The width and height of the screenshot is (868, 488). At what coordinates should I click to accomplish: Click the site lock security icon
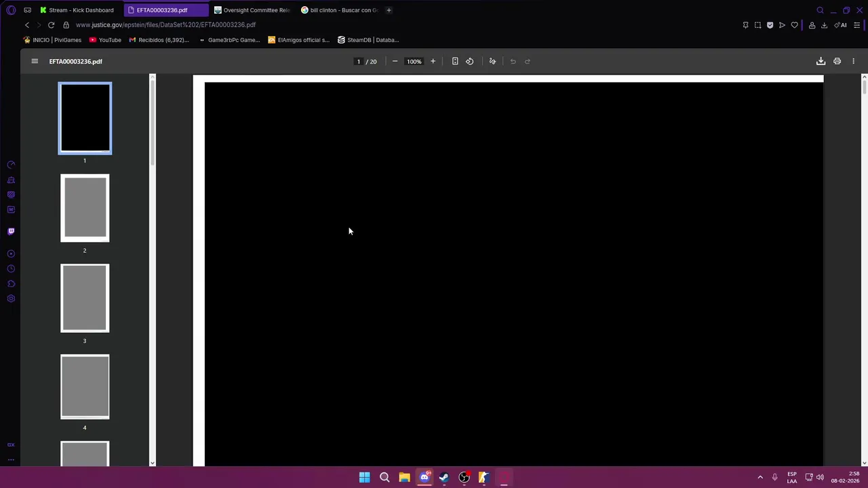(66, 25)
